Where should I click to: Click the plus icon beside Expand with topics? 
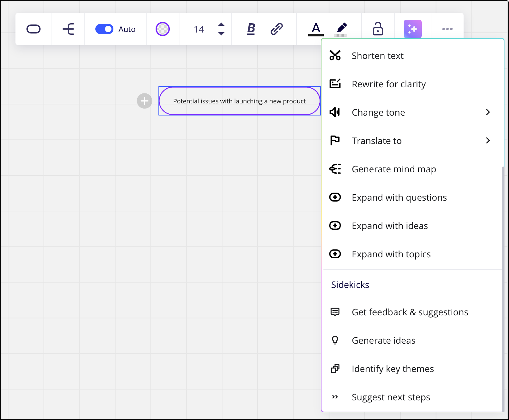[x=335, y=254]
